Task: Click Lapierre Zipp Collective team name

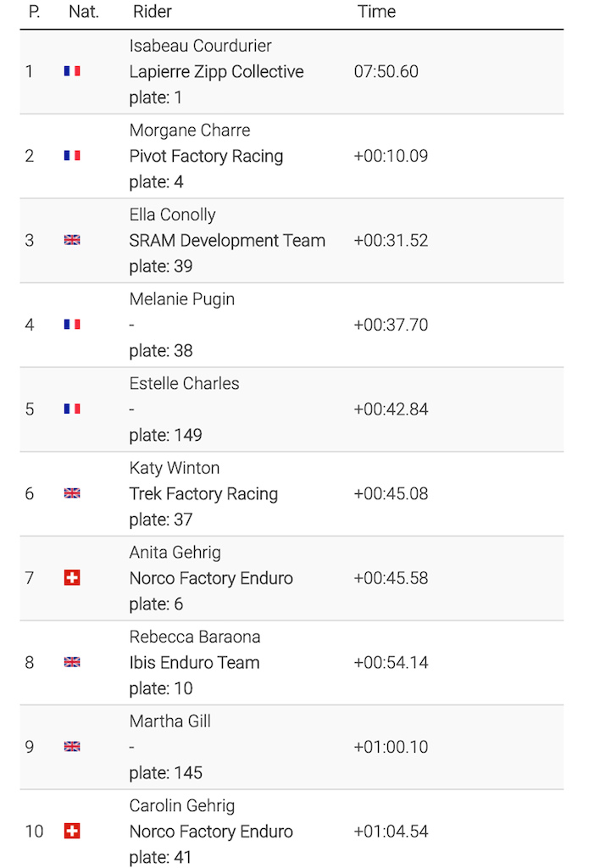Action: tap(216, 72)
